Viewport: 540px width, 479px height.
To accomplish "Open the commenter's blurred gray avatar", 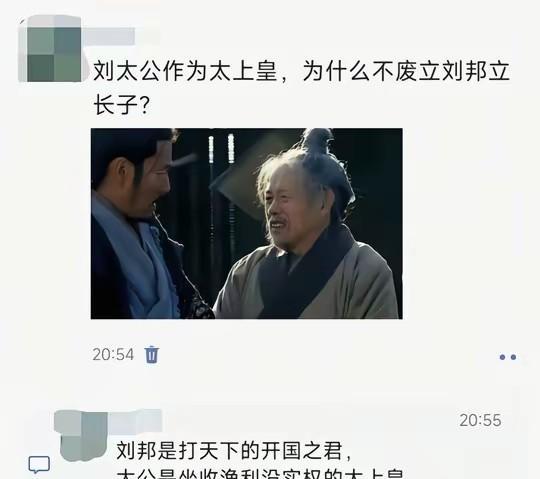I will [x=81, y=436].
